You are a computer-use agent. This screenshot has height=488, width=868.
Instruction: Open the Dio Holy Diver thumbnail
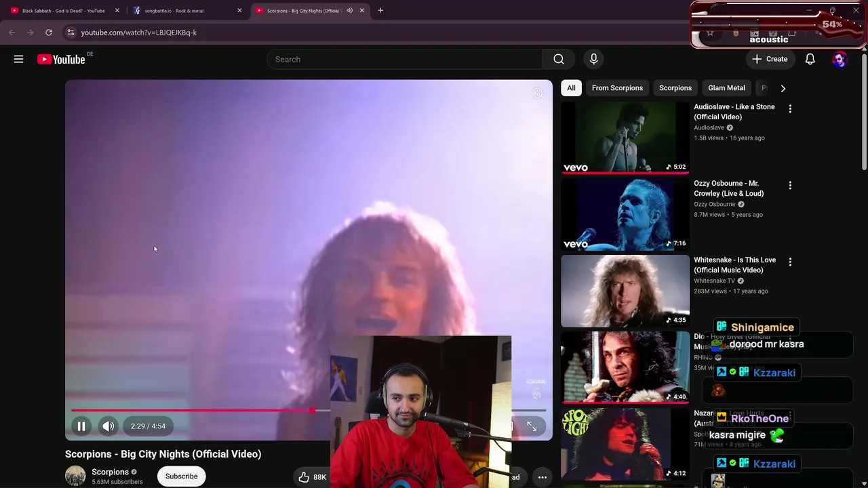coord(625,367)
